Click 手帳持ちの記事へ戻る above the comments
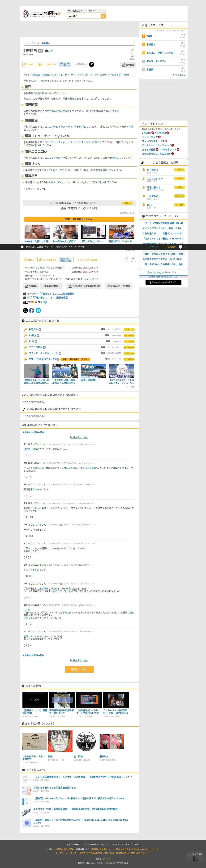Screen dimensions: 206x868 [x=33, y=432]
